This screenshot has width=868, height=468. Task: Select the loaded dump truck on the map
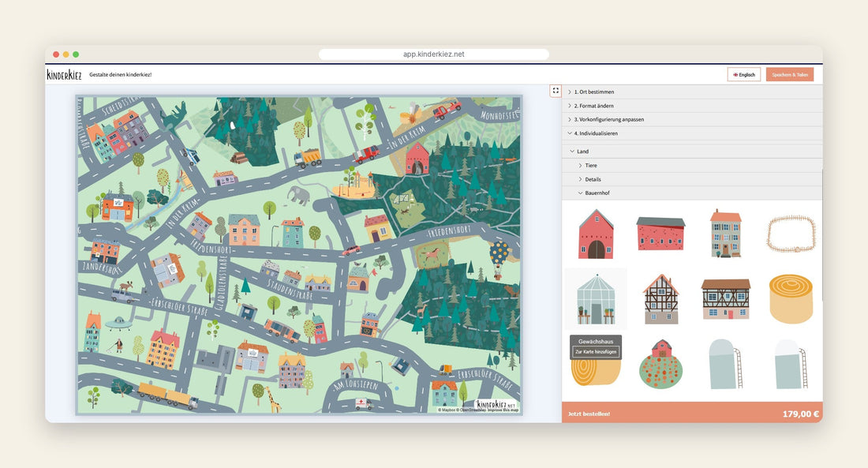point(307,158)
